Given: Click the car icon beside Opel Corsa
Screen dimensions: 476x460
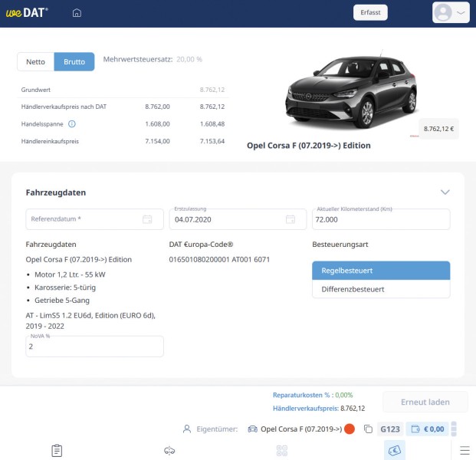Looking at the screenshot, I should [253, 429].
